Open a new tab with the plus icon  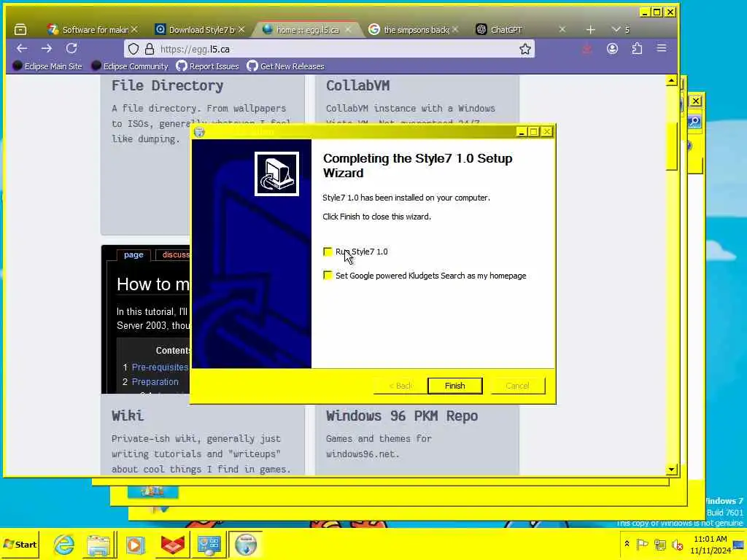590,29
